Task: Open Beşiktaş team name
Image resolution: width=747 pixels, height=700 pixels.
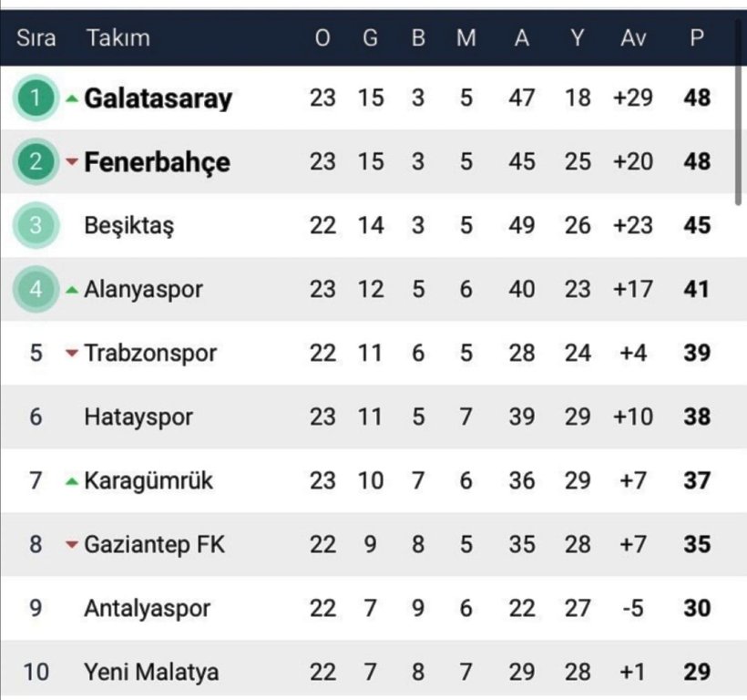Action: tap(129, 226)
